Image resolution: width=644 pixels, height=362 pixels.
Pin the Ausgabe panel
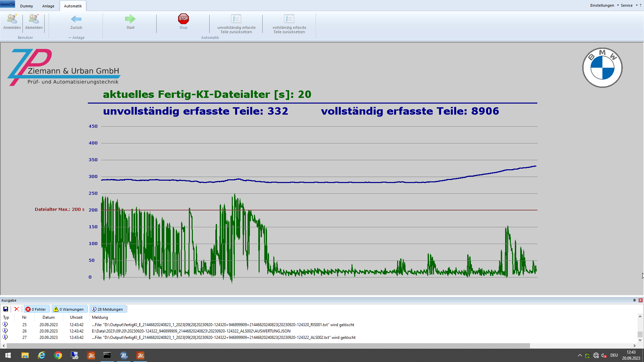(634, 300)
